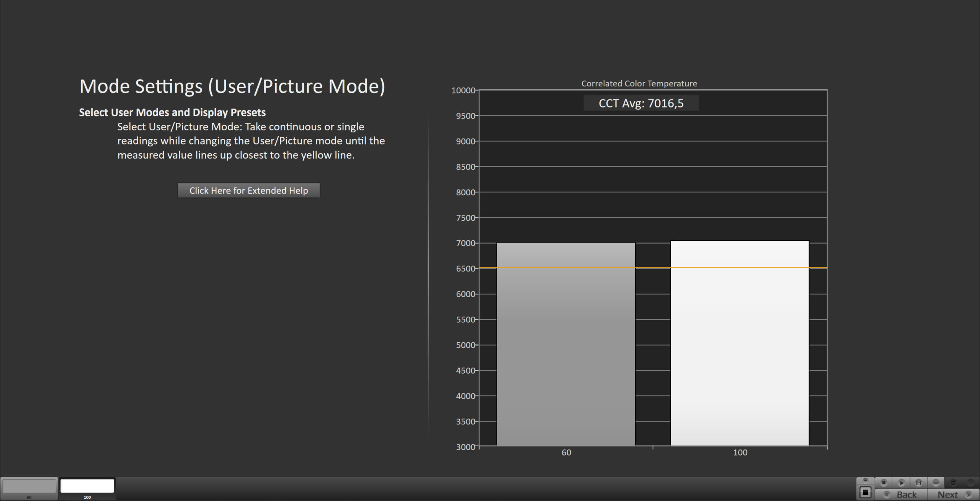Select the 100 white level swatch

point(87,486)
